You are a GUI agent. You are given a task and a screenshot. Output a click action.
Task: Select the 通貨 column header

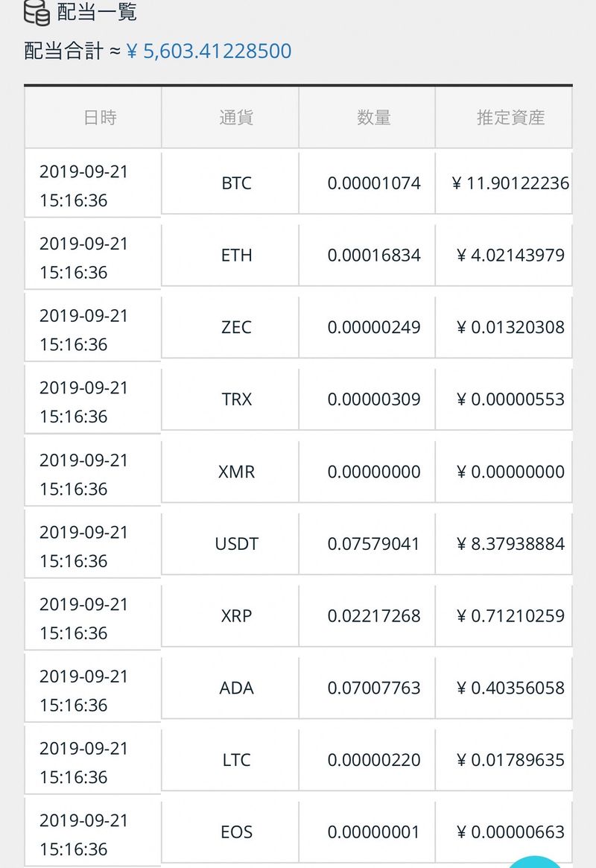(x=236, y=118)
